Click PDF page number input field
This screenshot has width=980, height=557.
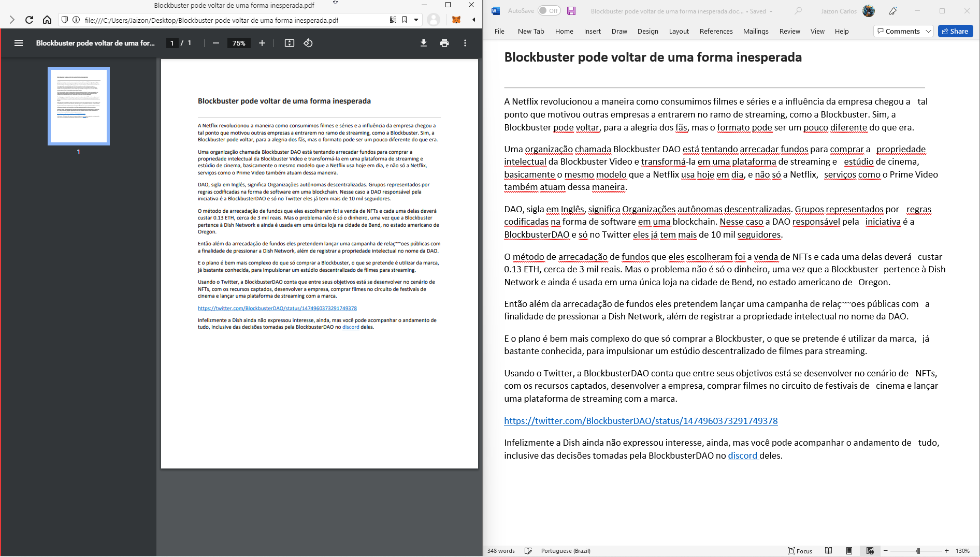pos(172,43)
